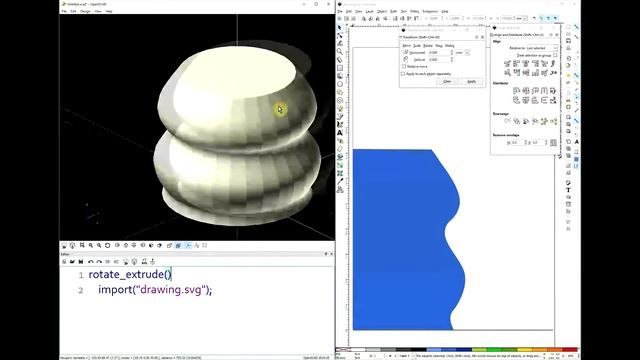
Task: Click New file icon in OpenSCAD editor toolbar
Action: 64,262
